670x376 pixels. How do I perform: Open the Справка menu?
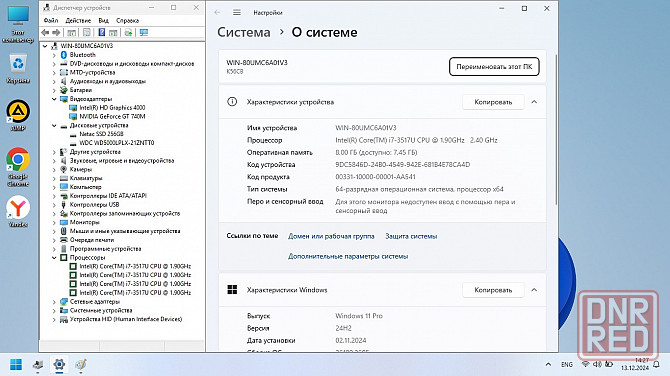(x=127, y=21)
